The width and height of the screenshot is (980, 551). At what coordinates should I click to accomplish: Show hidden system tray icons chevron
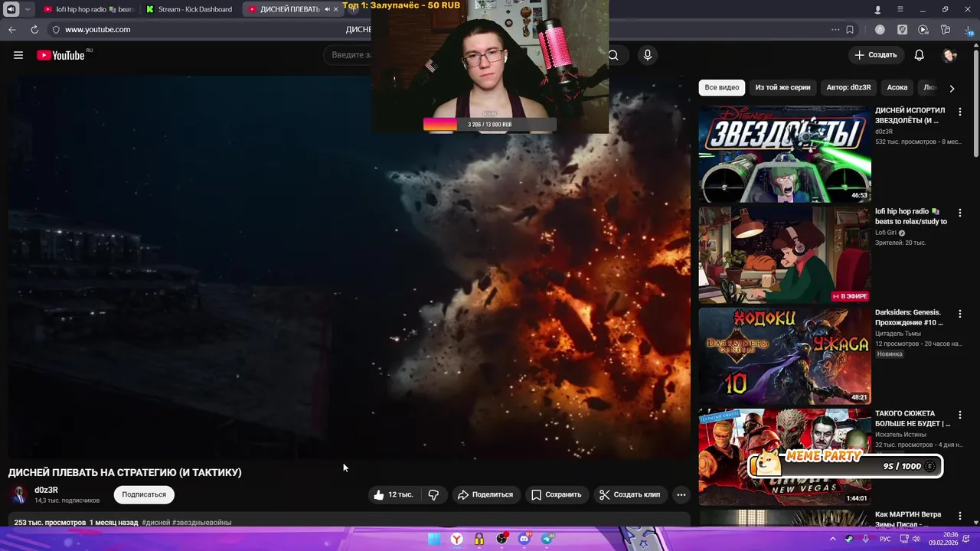pyautogui.click(x=833, y=539)
